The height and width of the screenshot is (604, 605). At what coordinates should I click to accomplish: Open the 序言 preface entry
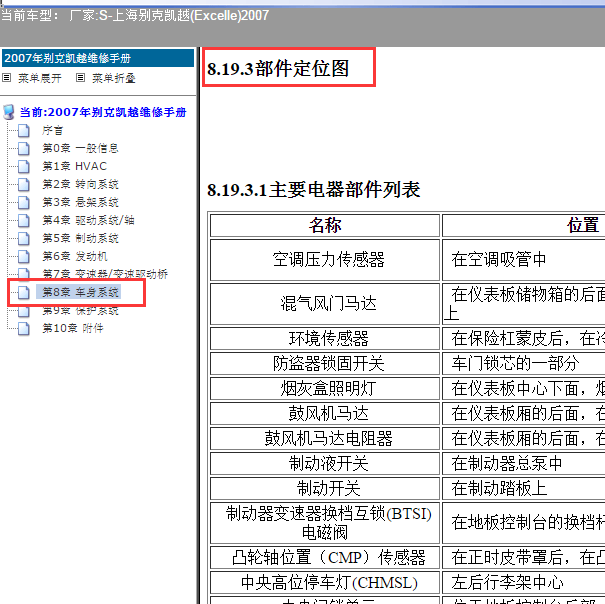tap(52, 130)
